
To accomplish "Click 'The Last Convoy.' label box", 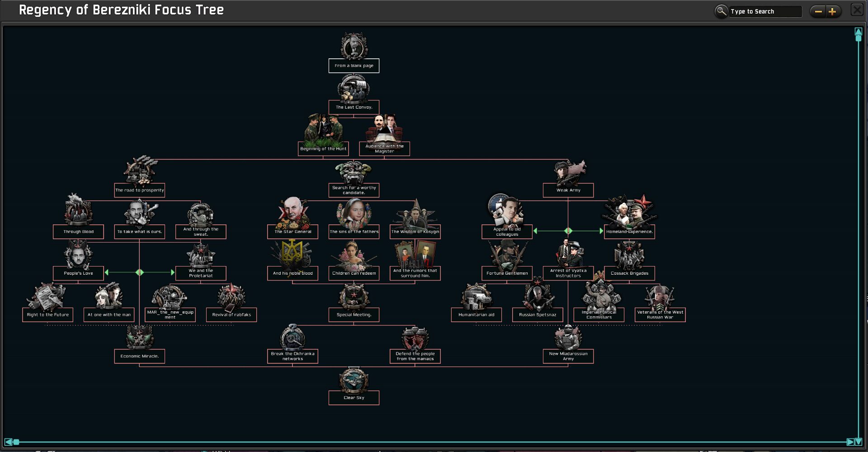I will pyautogui.click(x=354, y=107).
